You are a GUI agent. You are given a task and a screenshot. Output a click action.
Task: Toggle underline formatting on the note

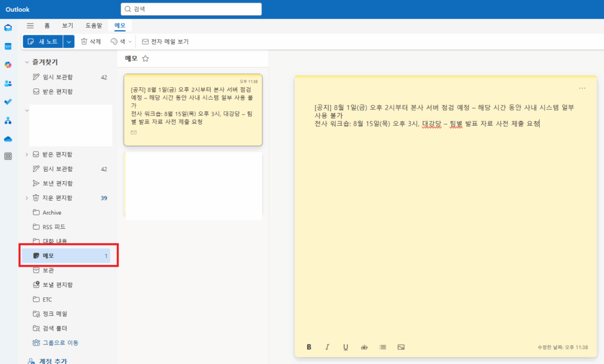point(345,347)
